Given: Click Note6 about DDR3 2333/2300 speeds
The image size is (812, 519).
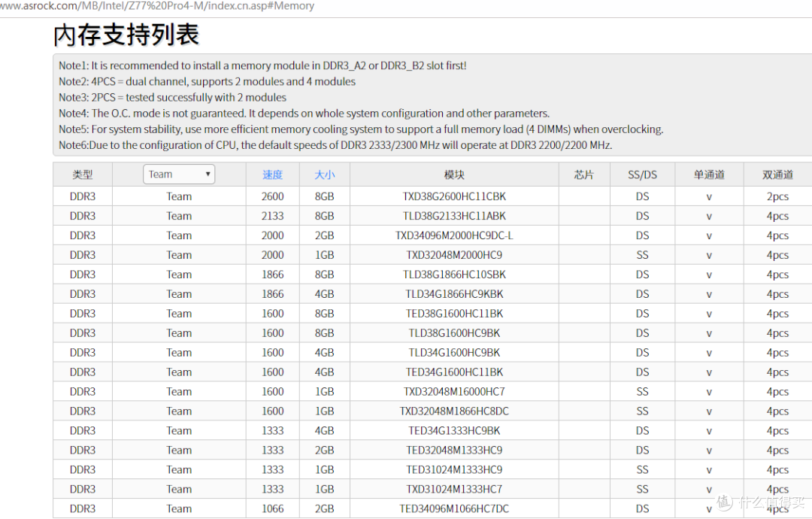Looking at the screenshot, I should click(335, 145).
